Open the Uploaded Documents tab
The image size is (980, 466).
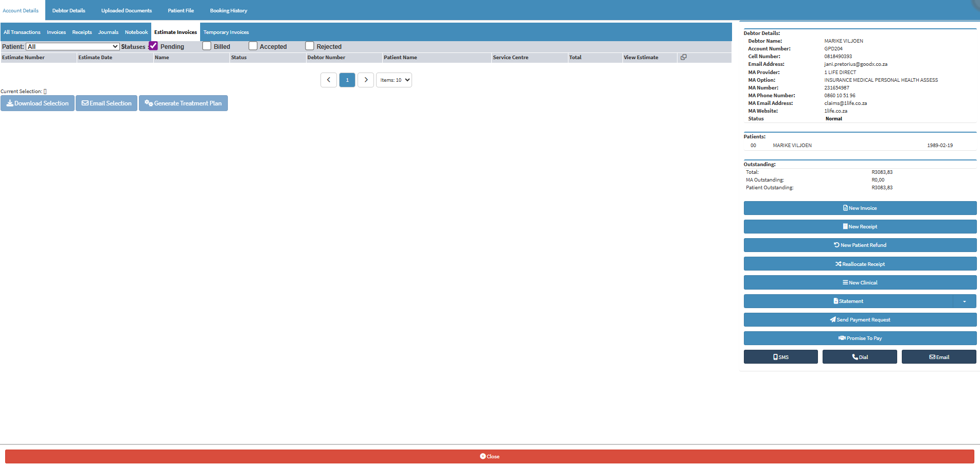(x=127, y=10)
